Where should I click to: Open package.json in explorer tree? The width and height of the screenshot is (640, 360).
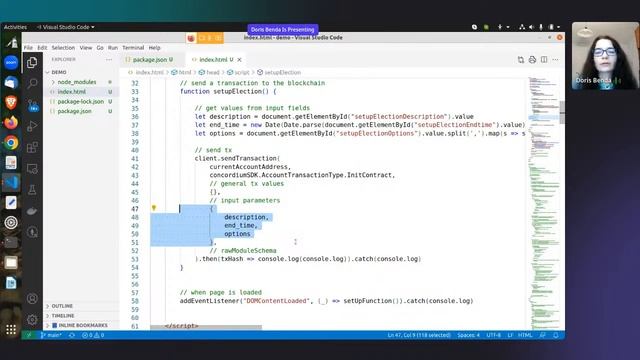point(74,111)
